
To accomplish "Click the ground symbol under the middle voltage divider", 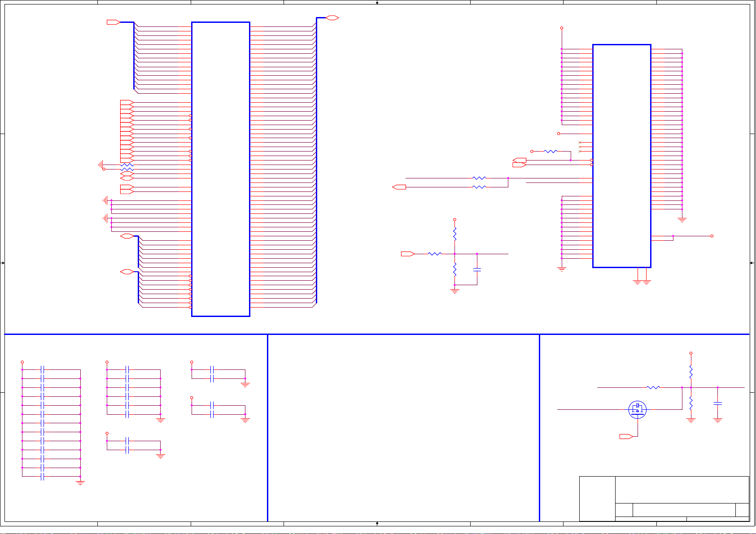I will (x=454, y=291).
